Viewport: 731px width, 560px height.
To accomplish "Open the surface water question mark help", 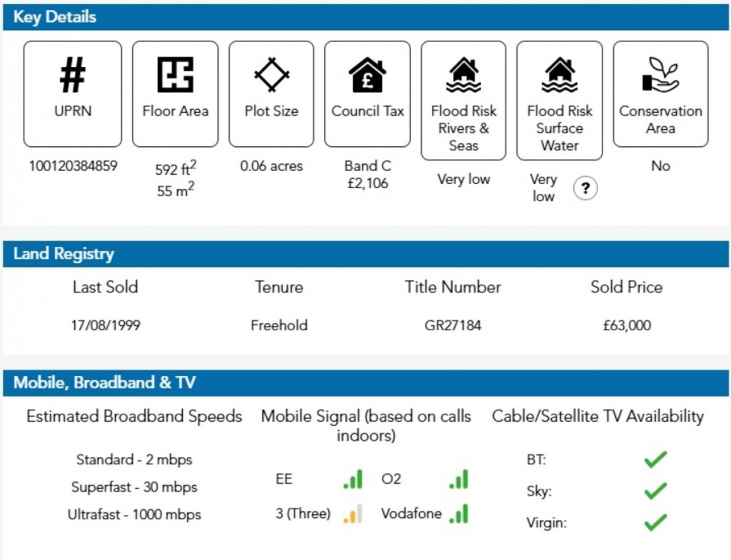I will pyautogui.click(x=585, y=188).
